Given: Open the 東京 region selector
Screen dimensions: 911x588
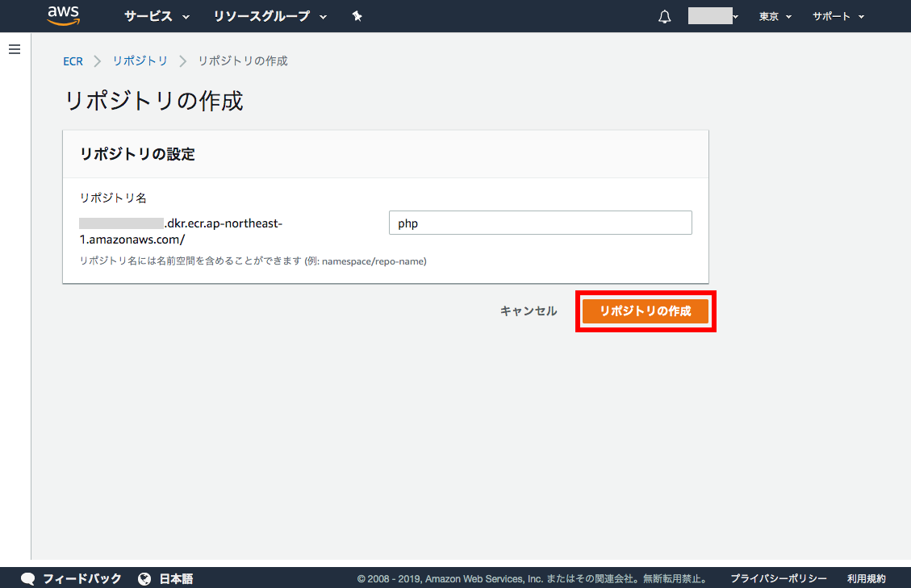Looking at the screenshot, I should tap(775, 16).
